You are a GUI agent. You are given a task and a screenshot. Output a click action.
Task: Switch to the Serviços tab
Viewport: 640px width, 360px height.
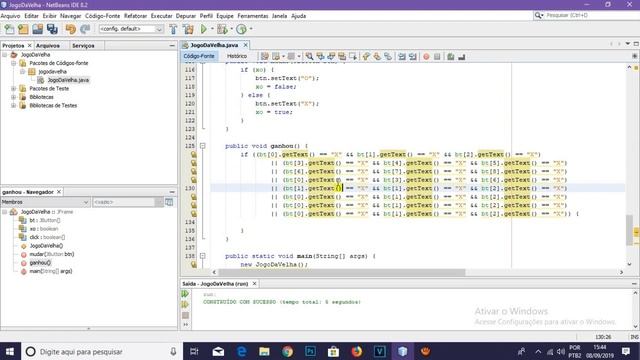click(83, 46)
